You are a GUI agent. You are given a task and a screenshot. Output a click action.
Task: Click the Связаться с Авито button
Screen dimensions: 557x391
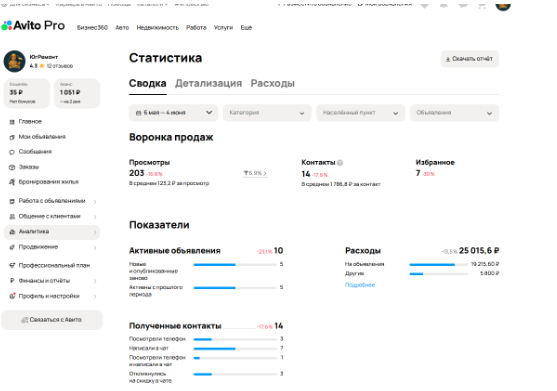52,320
